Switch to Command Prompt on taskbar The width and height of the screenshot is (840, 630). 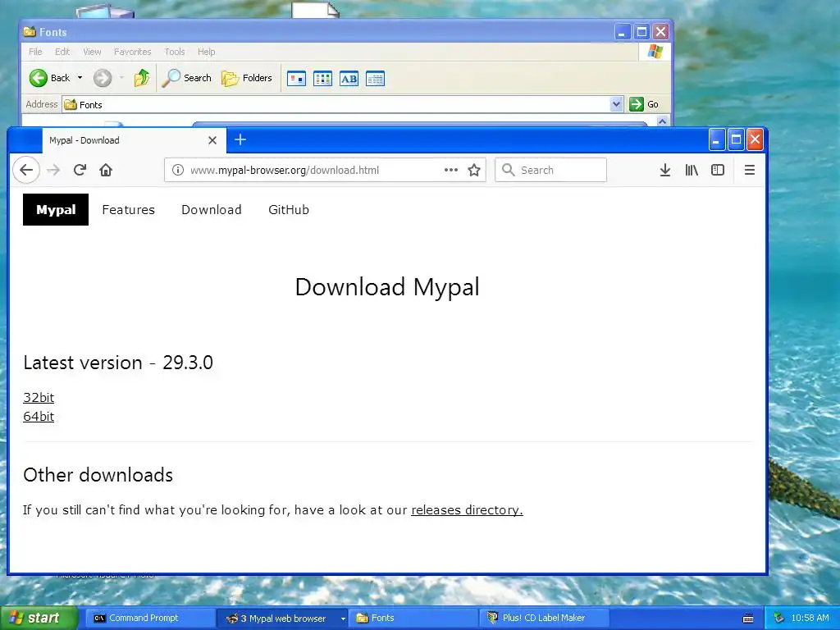pyautogui.click(x=149, y=619)
